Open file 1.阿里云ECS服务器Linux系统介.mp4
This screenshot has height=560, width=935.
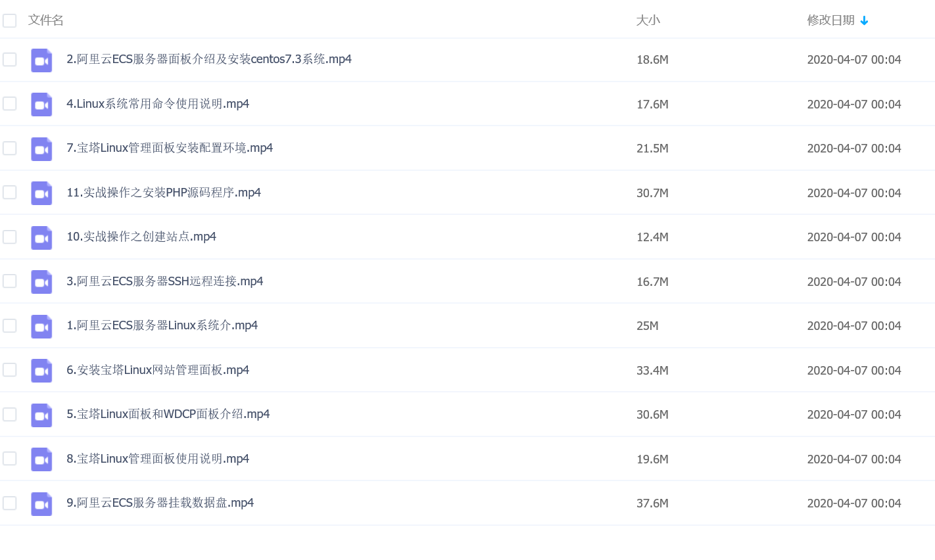(162, 325)
